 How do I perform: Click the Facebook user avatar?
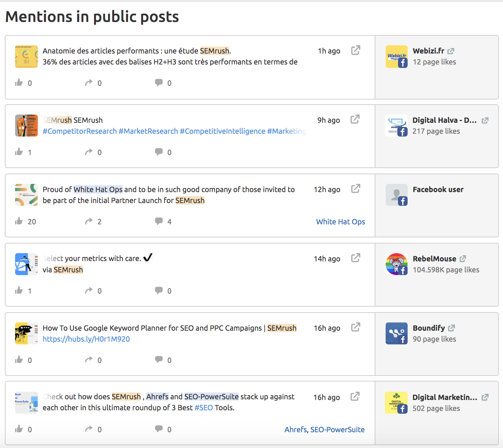(397, 195)
